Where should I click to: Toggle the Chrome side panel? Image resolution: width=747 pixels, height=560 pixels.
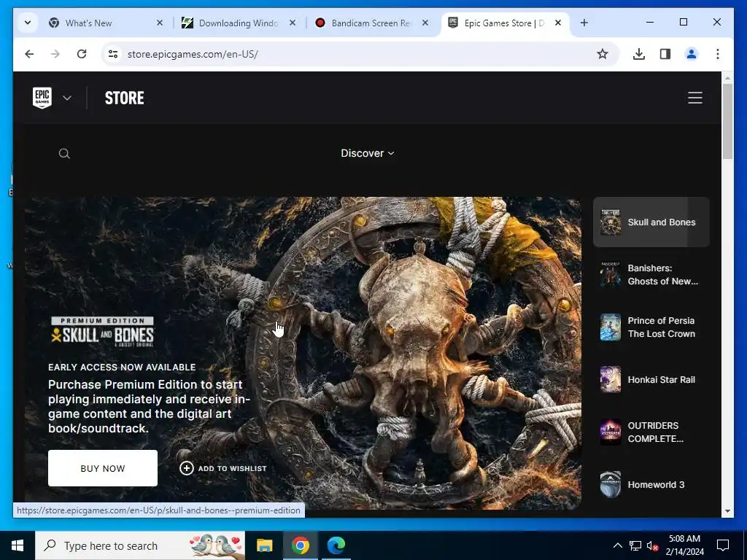click(665, 54)
